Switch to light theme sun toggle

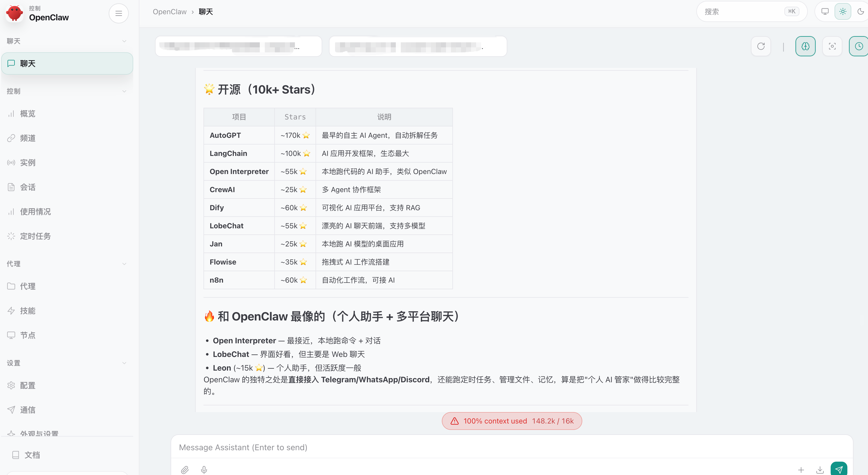click(843, 11)
